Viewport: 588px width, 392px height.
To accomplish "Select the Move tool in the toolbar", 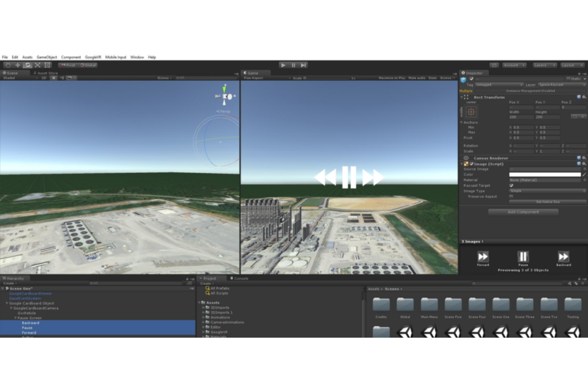I will (17, 65).
